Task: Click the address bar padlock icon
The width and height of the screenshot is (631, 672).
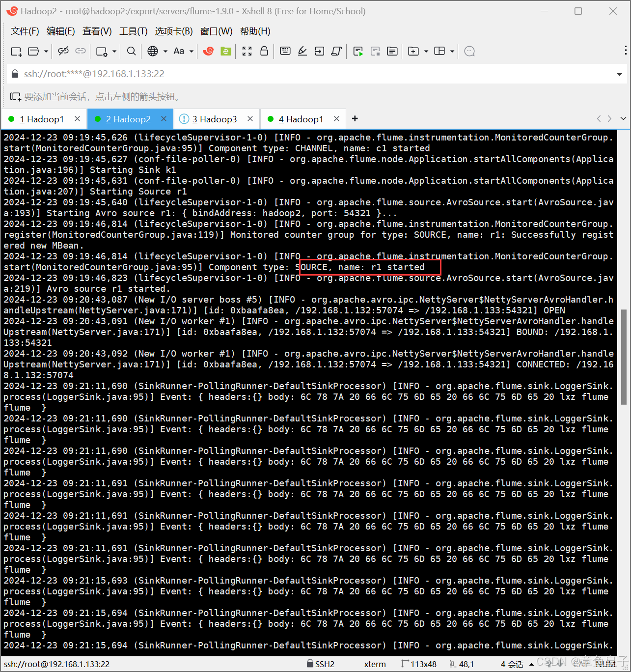Action: pos(15,74)
